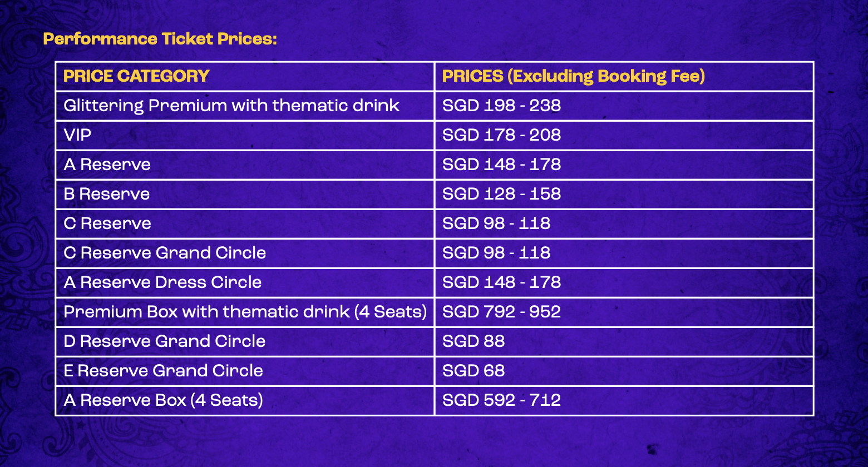Click the Performance Ticket Prices heading
Screen dimensions: 868x467
(x=160, y=39)
